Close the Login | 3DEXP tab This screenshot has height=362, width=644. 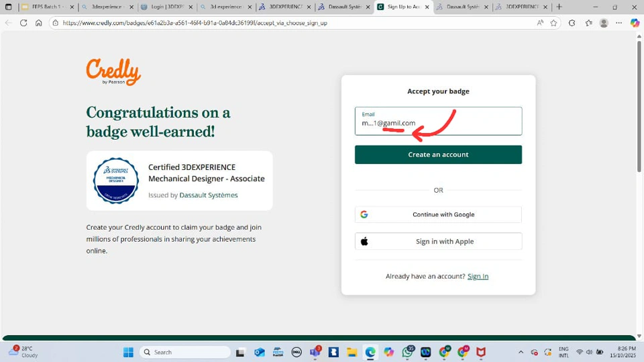[x=191, y=7]
